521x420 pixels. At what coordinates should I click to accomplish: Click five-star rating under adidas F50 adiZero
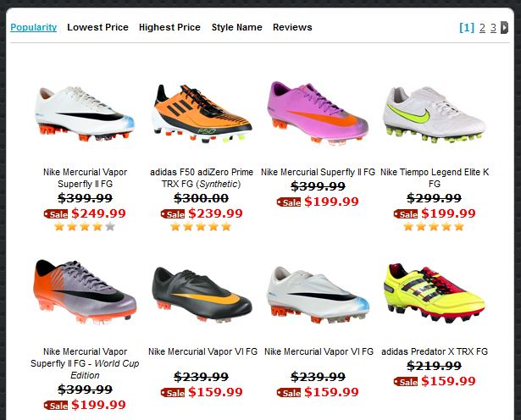tap(201, 227)
